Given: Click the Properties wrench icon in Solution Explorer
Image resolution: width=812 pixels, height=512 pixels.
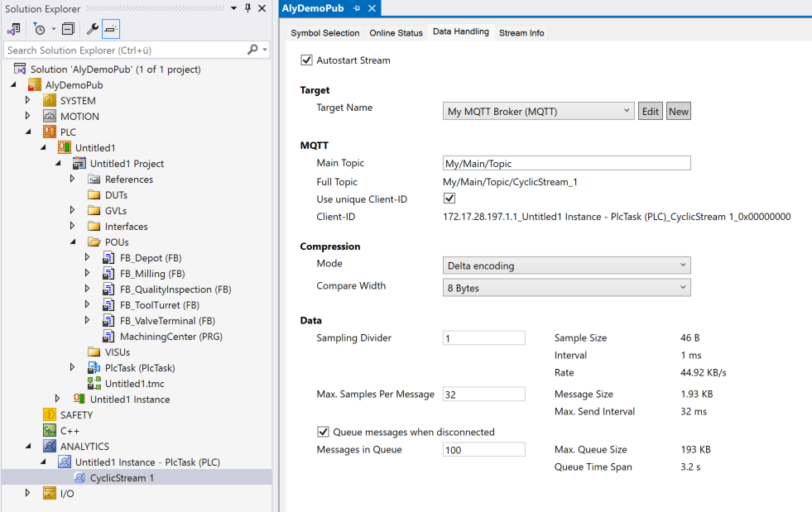Looking at the screenshot, I should tap(93, 29).
